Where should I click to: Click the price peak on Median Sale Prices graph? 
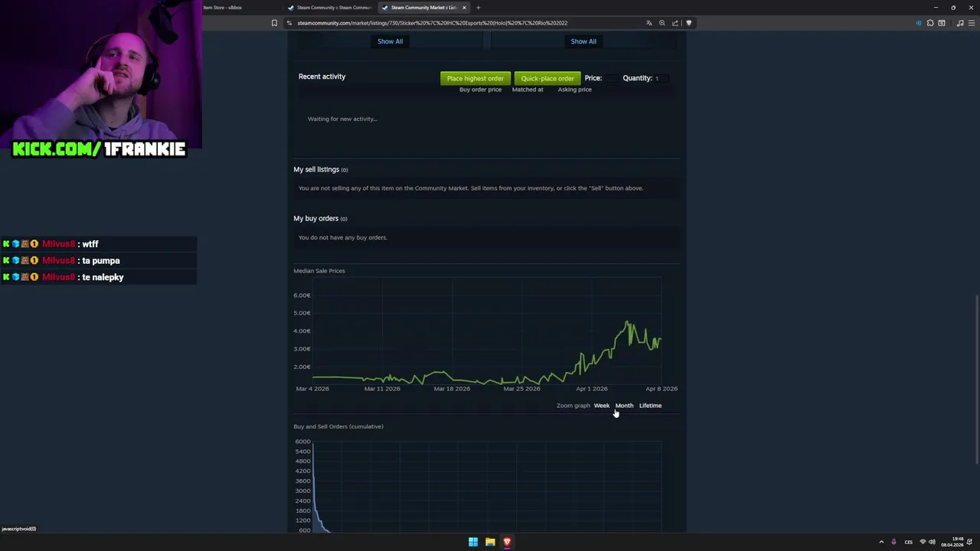[x=627, y=322]
